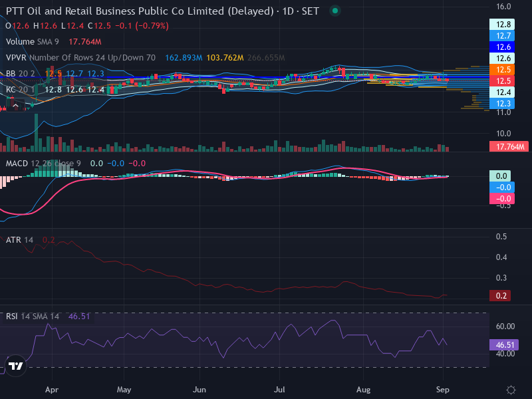Click the RSI 46.51 legend value
Screen dimensions: 532x399
click(x=79, y=317)
